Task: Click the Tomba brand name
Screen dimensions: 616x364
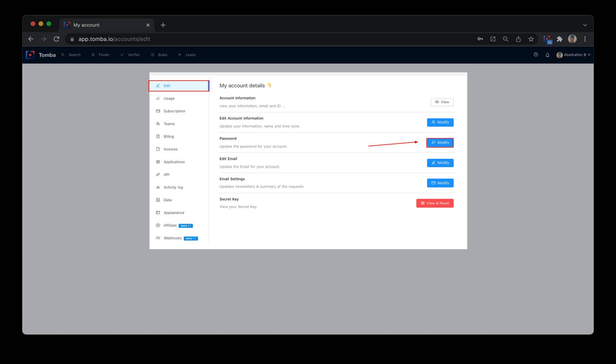Action: click(x=47, y=55)
